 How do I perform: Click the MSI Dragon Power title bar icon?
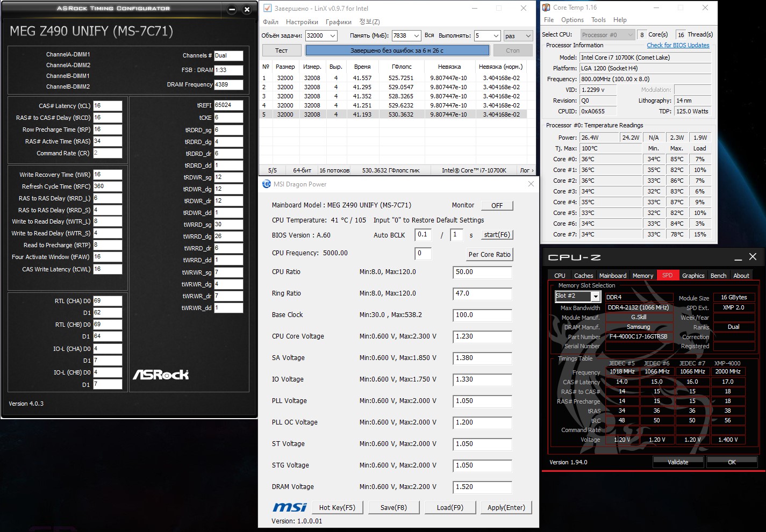[x=267, y=184]
